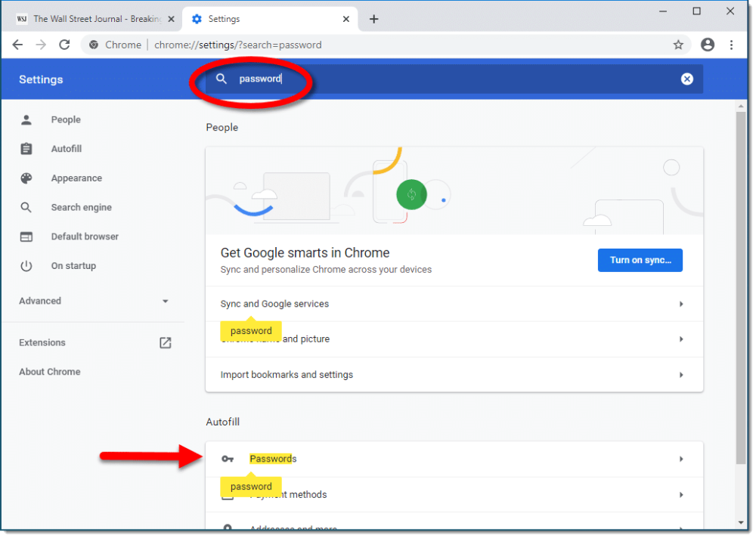The height and width of the screenshot is (538, 756).
Task: Click the settings search input field
Action: tap(454, 79)
